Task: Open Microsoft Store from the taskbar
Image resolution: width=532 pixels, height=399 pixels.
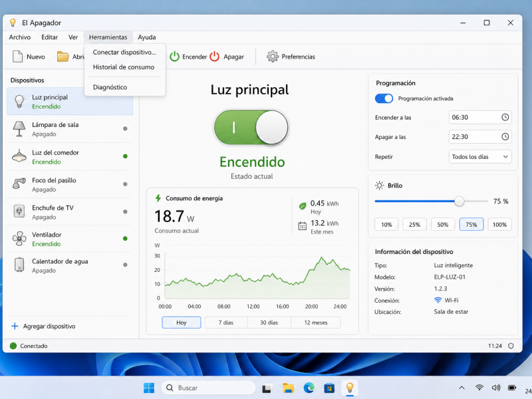Action: pyautogui.click(x=329, y=388)
